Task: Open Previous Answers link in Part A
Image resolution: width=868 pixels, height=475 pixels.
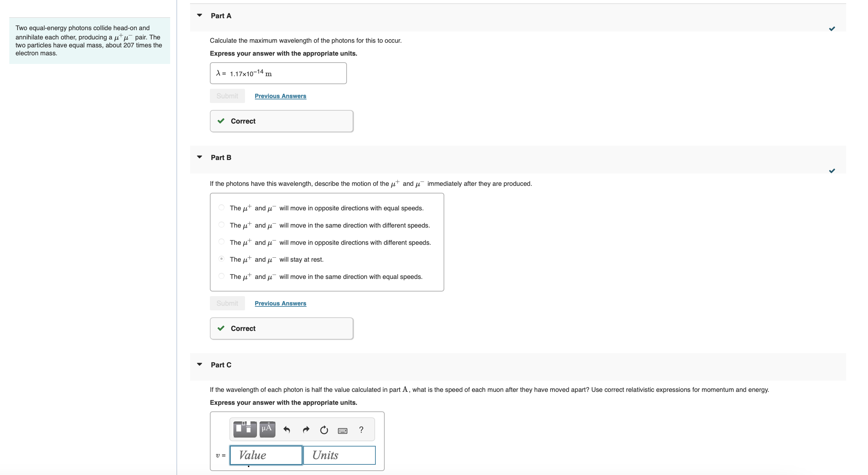Action: click(280, 96)
